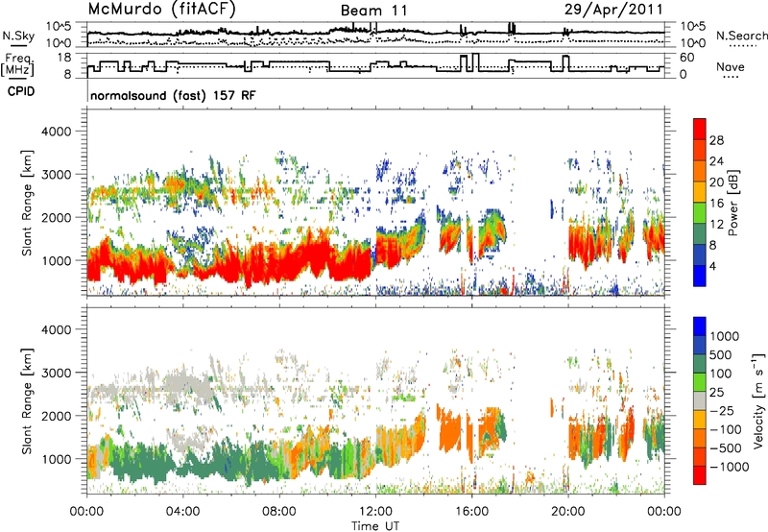The image size is (768, 532).
Task: Click the velocity panel 'Slant Range [km]' label
Action: tap(27, 400)
